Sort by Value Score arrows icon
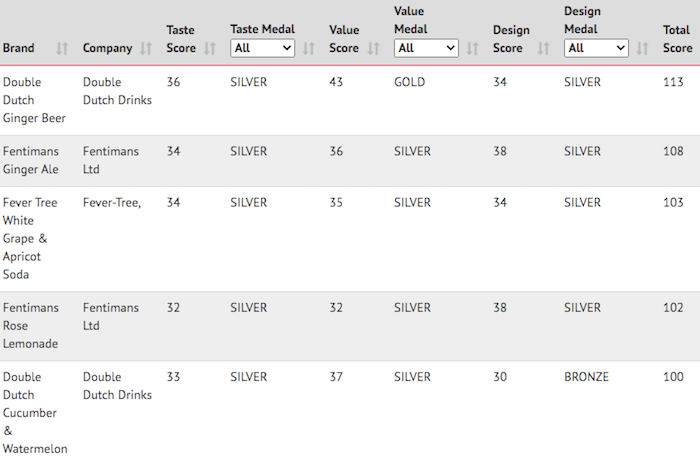Viewport: 700px width, 462px height. (374, 48)
